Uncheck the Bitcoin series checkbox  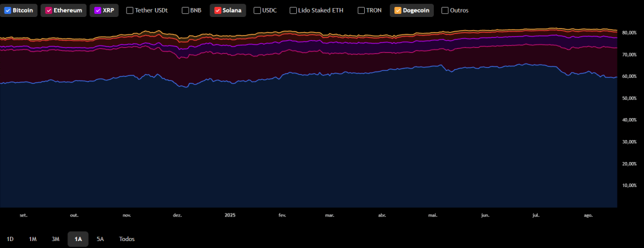click(x=8, y=10)
